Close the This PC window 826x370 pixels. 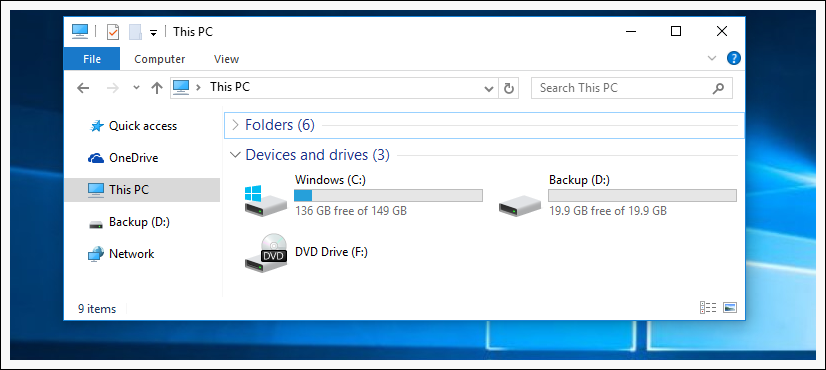click(722, 32)
